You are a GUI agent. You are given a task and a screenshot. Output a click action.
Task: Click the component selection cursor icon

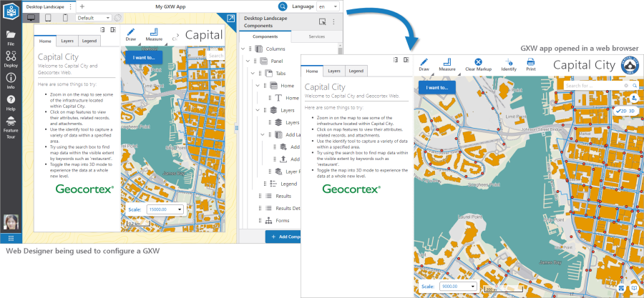tap(323, 22)
